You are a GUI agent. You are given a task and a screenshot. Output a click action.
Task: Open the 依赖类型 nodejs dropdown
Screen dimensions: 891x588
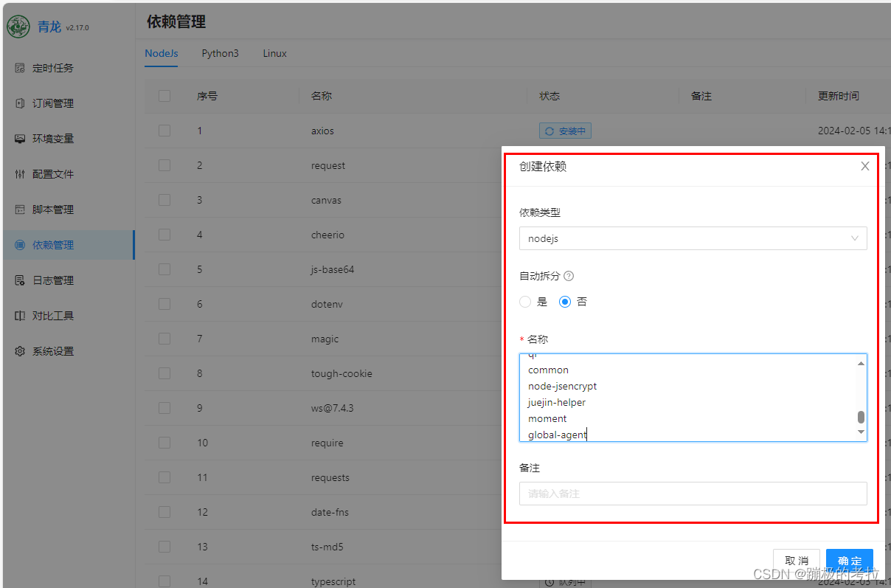693,238
